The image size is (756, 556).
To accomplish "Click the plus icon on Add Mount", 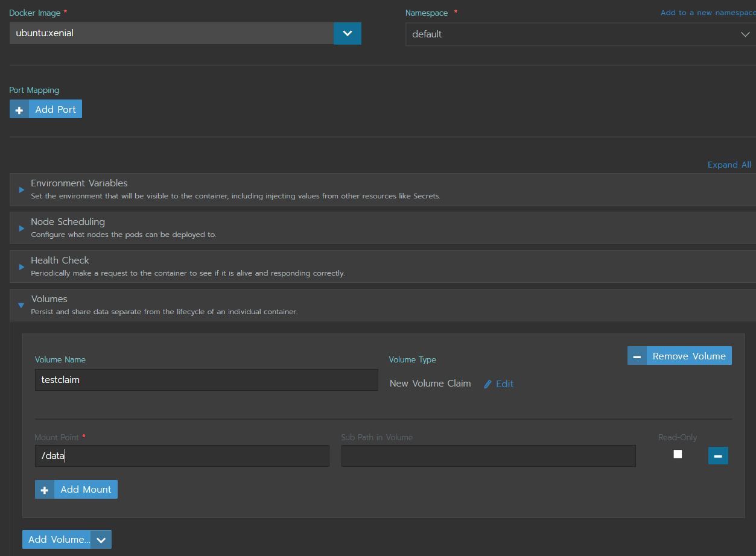I will (x=44, y=489).
